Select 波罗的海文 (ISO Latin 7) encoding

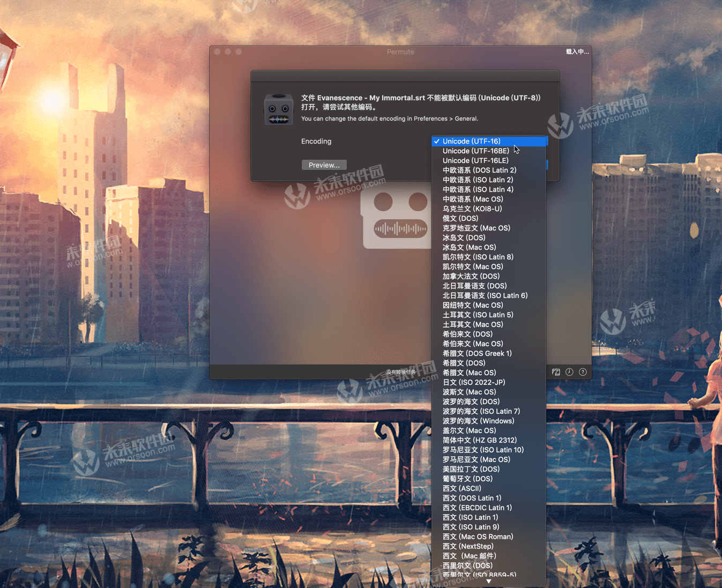tap(489, 412)
